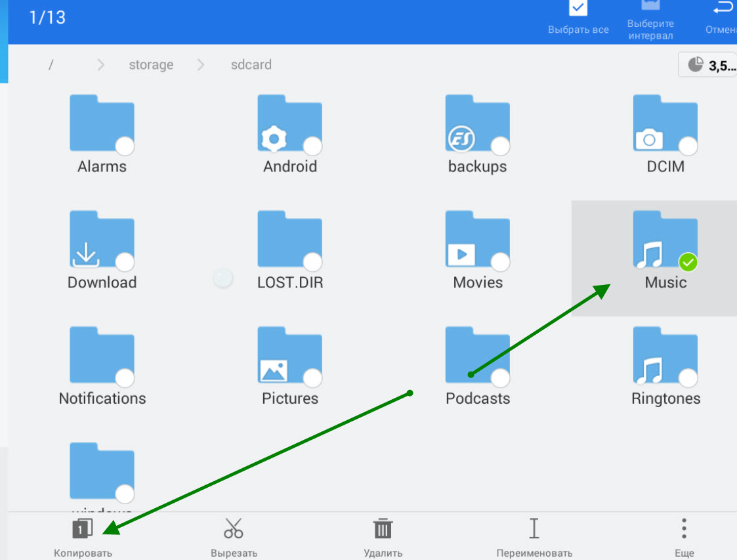Open the storage usage pie chart indicator
This screenshot has height=560, width=737.
[706, 65]
